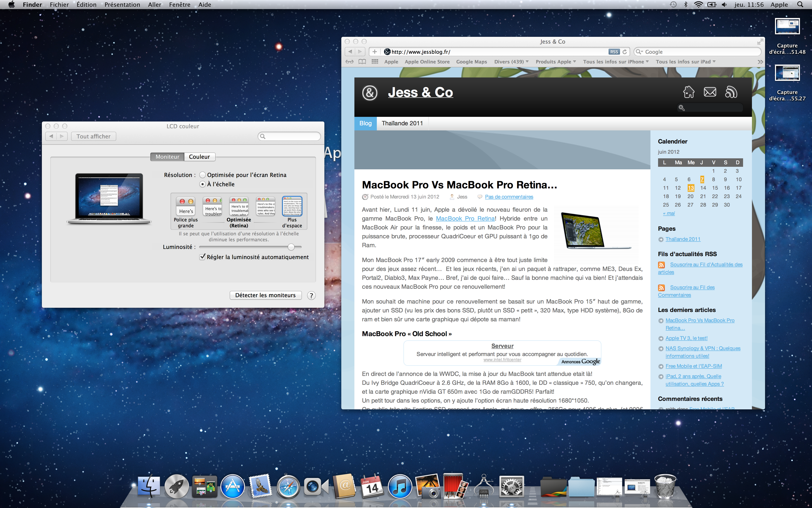Image resolution: width=812 pixels, height=508 pixels.
Task: Click the RSS badge in the address bar
Action: pyautogui.click(x=614, y=52)
